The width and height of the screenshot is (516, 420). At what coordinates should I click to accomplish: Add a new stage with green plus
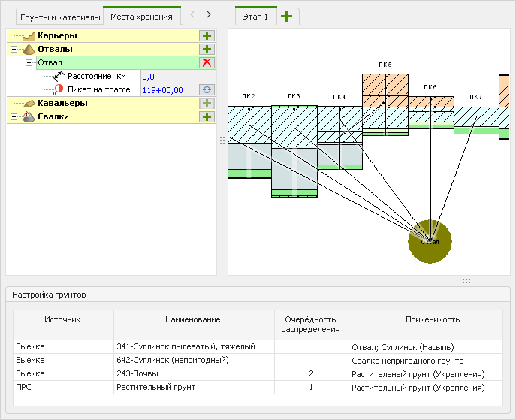pyautogui.click(x=287, y=16)
